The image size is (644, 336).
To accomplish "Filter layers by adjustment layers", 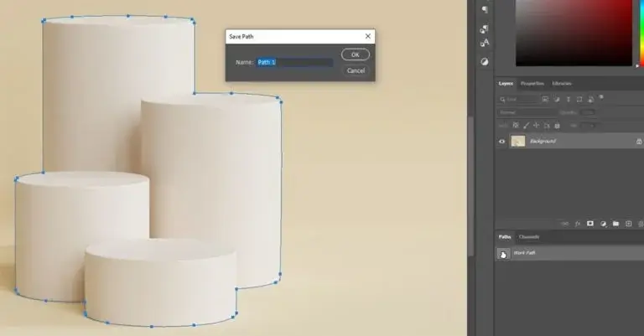I will pyautogui.click(x=557, y=99).
